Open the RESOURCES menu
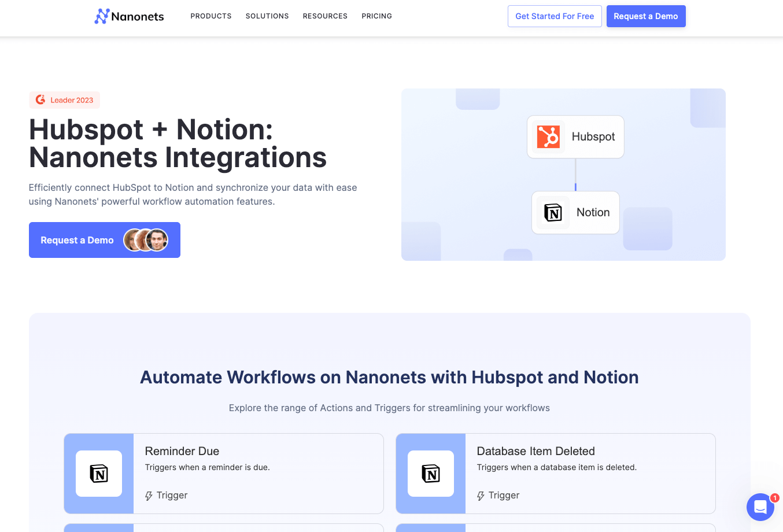The width and height of the screenshot is (783, 532). pyautogui.click(x=325, y=16)
